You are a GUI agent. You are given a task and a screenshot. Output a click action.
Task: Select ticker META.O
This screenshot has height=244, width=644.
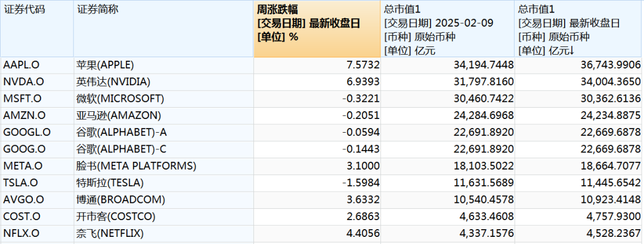tap(23, 166)
